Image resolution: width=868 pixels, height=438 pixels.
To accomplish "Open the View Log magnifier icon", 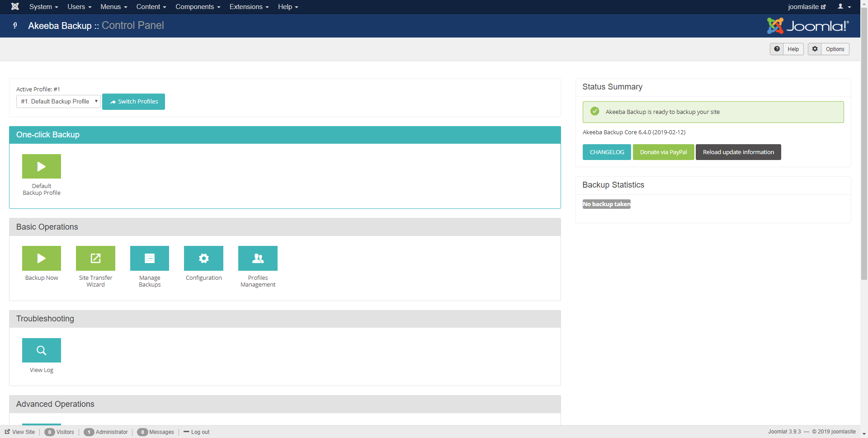I will (42, 350).
